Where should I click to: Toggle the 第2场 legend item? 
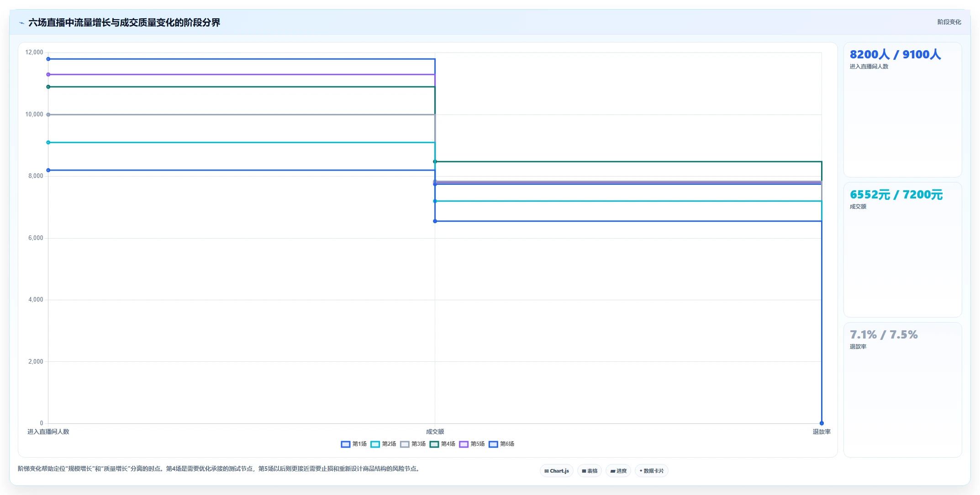[x=384, y=444]
